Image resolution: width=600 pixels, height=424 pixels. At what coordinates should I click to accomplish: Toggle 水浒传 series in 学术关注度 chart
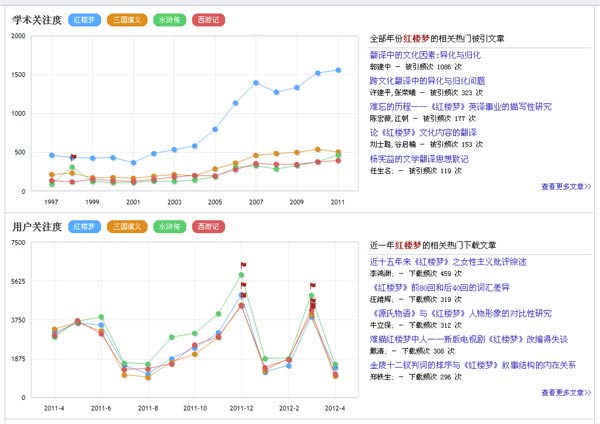pos(170,20)
